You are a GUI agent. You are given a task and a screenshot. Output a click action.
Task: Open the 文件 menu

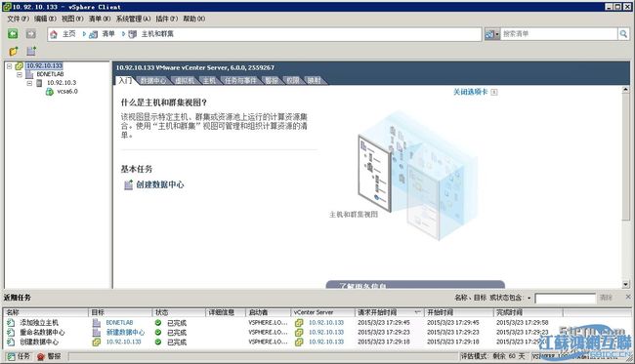pyautogui.click(x=19, y=19)
